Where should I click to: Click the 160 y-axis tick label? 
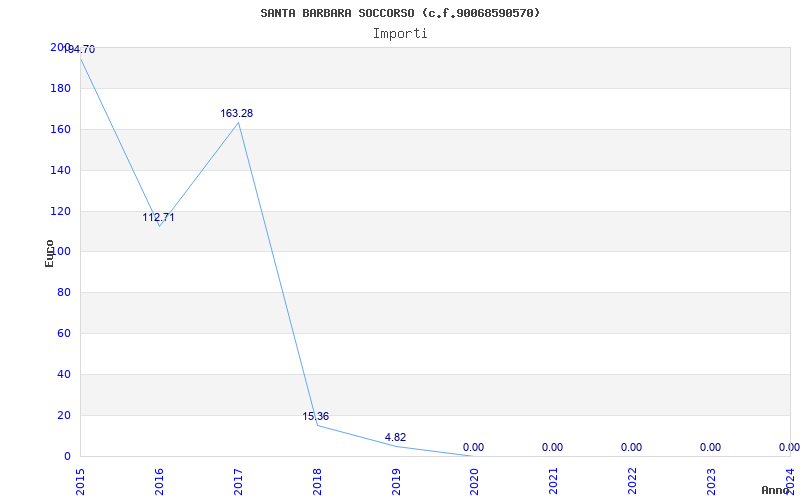coord(60,130)
